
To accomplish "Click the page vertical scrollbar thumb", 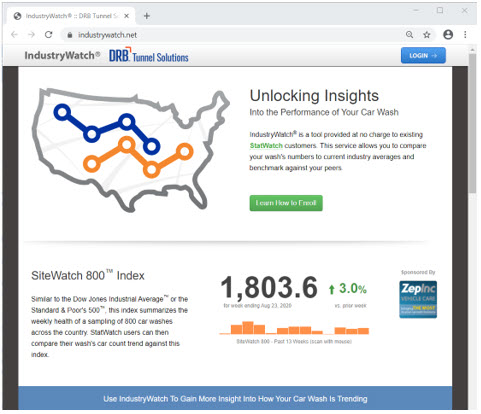I will [x=472, y=123].
